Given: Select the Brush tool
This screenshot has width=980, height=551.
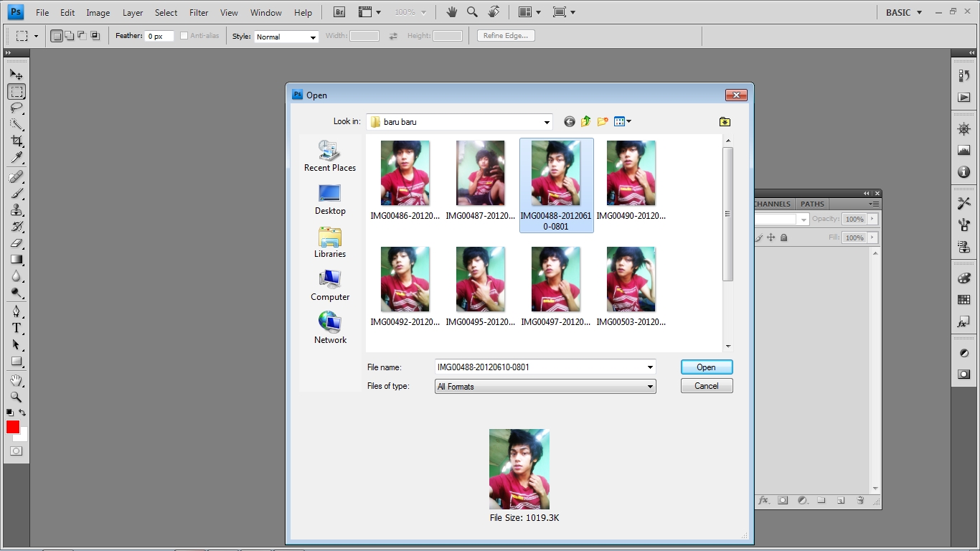Looking at the screenshot, I should pyautogui.click(x=17, y=194).
